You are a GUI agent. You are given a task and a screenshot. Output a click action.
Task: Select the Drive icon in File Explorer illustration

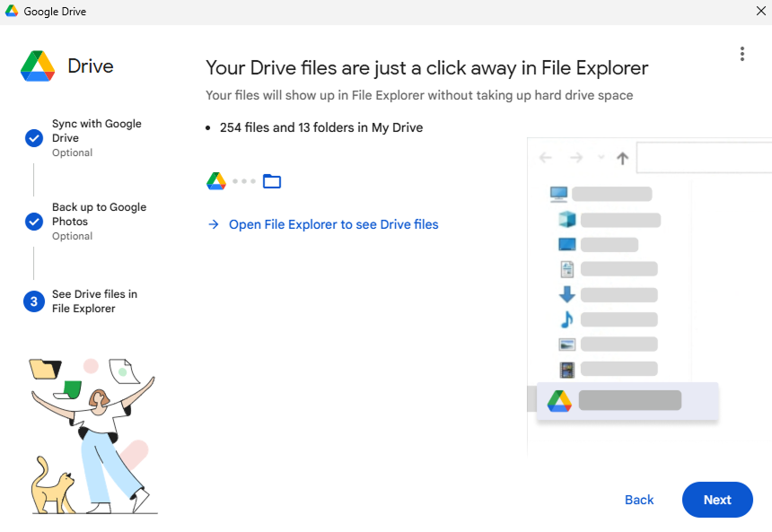tap(559, 401)
